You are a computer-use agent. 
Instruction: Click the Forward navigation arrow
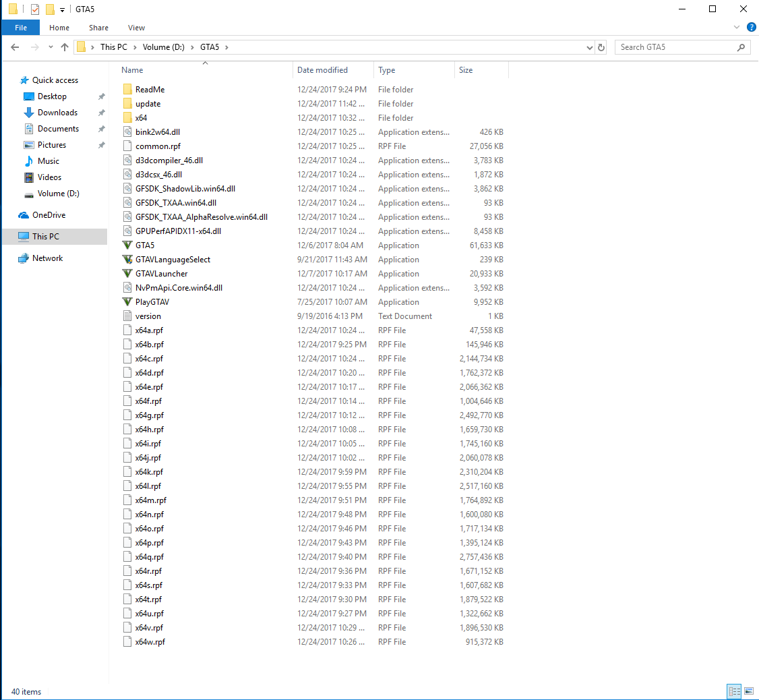pos(34,47)
